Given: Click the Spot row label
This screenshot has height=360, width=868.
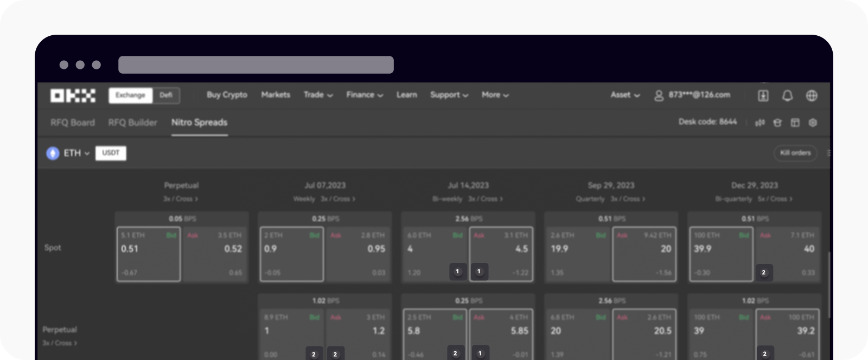Looking at the screenshot, I should pos(53,248).
